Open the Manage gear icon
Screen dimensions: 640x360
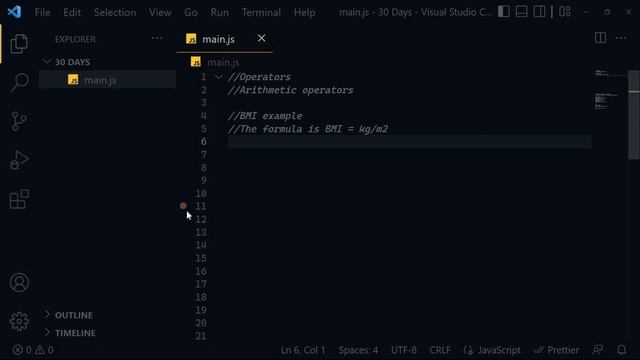click(x=19, y=321)
